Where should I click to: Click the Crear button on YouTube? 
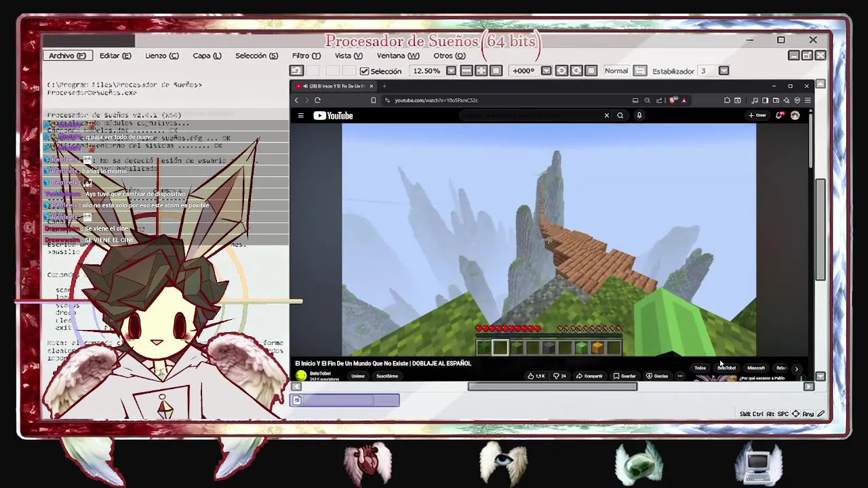pyautogui.click(x=757, y=115)
